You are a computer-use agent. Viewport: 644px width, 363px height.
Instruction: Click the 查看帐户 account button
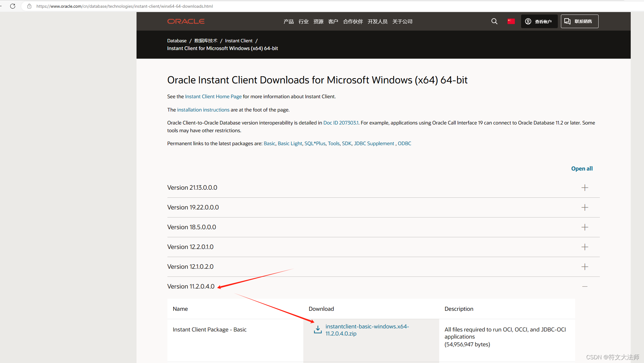coord(539,21)
